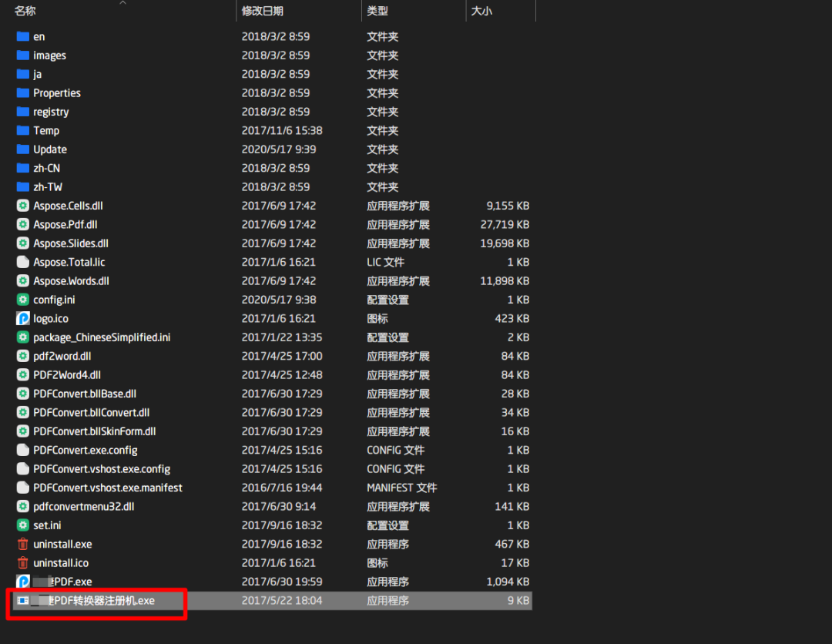The image size is (832, 644).
Task: Click the 2020/5/17 9:39 date cell
Action: pyautogui.click(x=279, y=149)
